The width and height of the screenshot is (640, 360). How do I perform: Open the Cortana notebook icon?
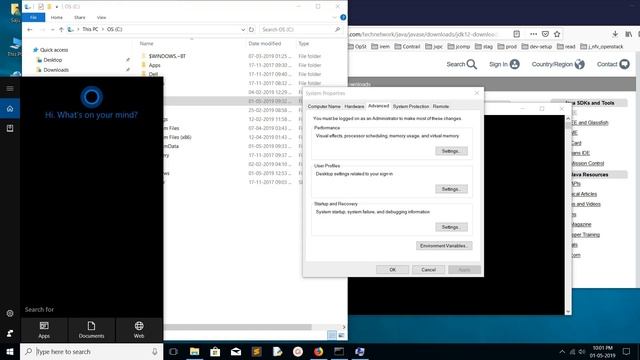[x=10, y=128]
